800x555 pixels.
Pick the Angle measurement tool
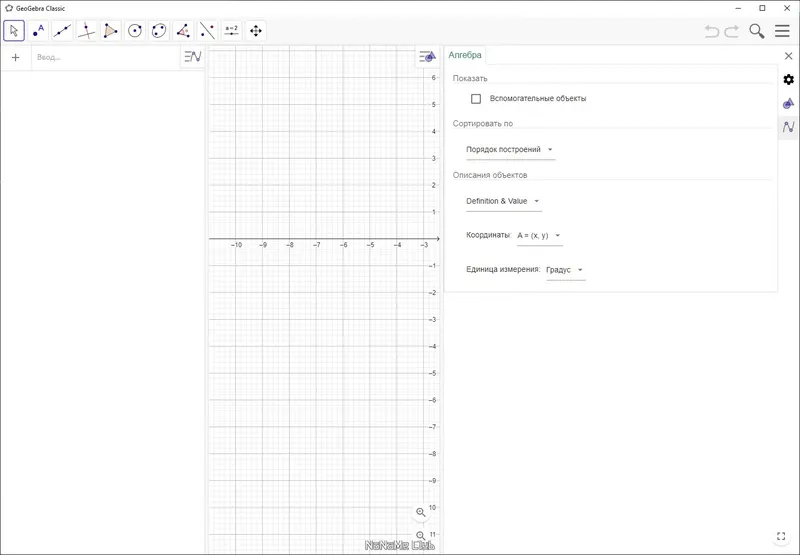pyautogui.click(x=183, y=31)
